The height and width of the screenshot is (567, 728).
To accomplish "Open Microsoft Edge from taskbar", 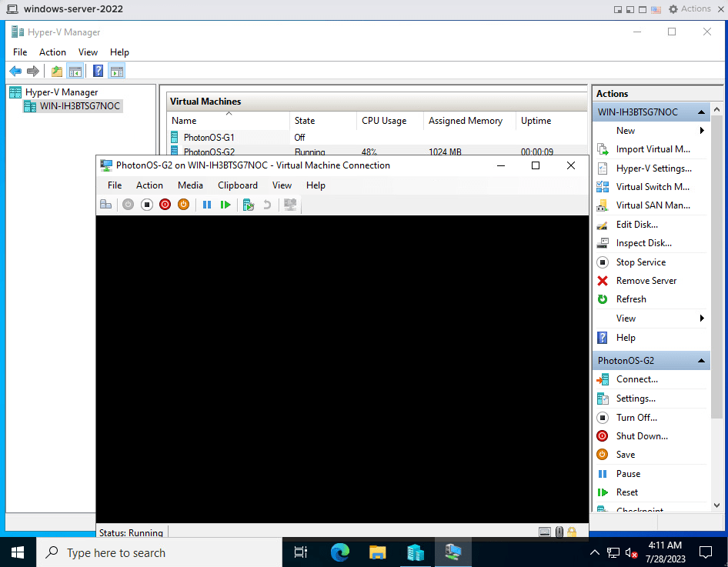I will pyautogui.click(x=340, y=552).
